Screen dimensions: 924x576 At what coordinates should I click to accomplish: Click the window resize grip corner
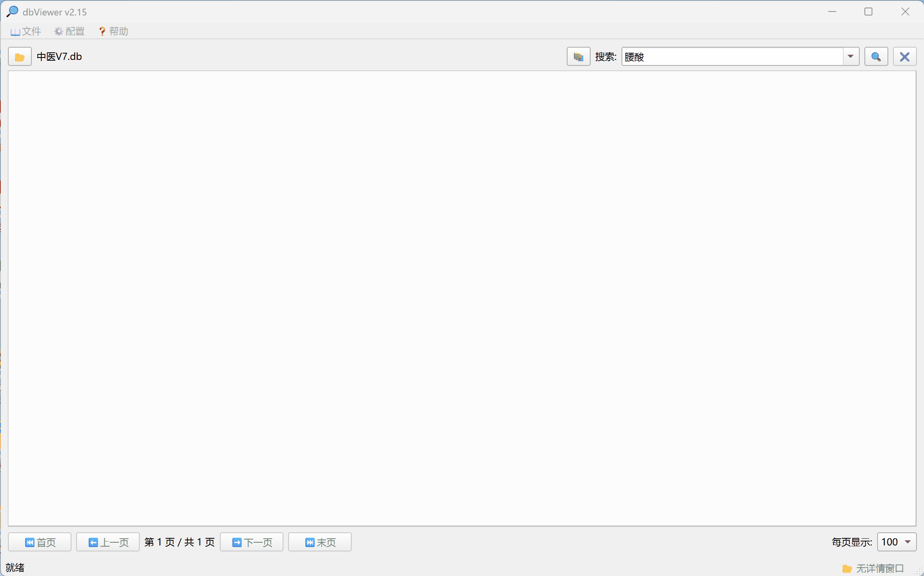point(919,571)
